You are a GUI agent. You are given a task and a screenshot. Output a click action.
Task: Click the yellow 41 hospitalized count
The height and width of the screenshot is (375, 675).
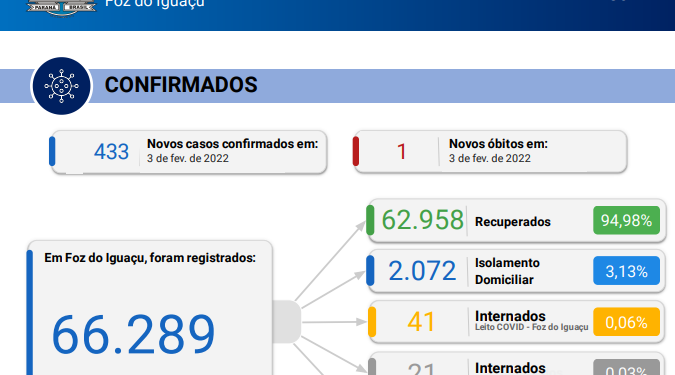[421, 322]
